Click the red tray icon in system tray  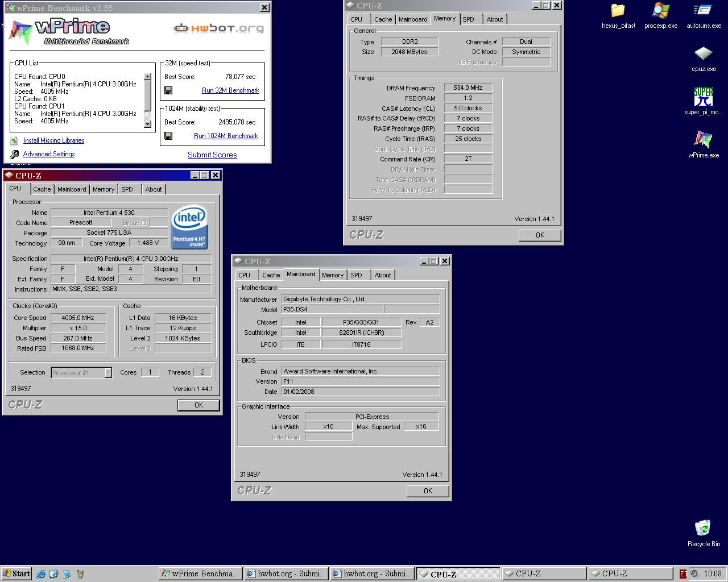tap(683, 574)
